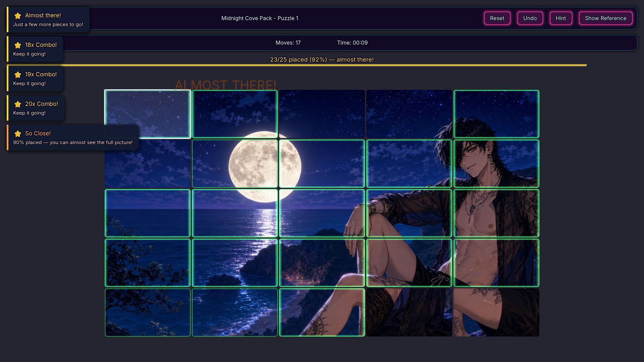This screenshot has height=362, width=644.
Task: Dismiss the '19x Combo!' notification
Action: pyautogui.click(x=35, y=78)
